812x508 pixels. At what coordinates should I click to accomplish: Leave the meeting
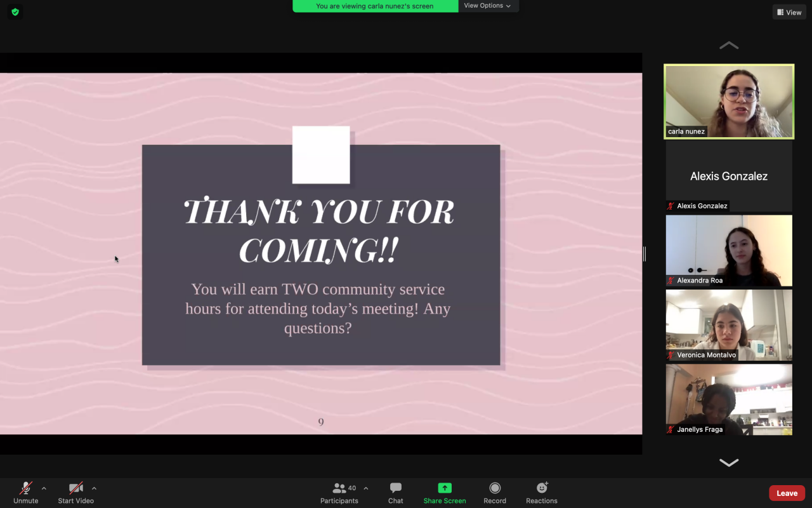coord(787,493)
